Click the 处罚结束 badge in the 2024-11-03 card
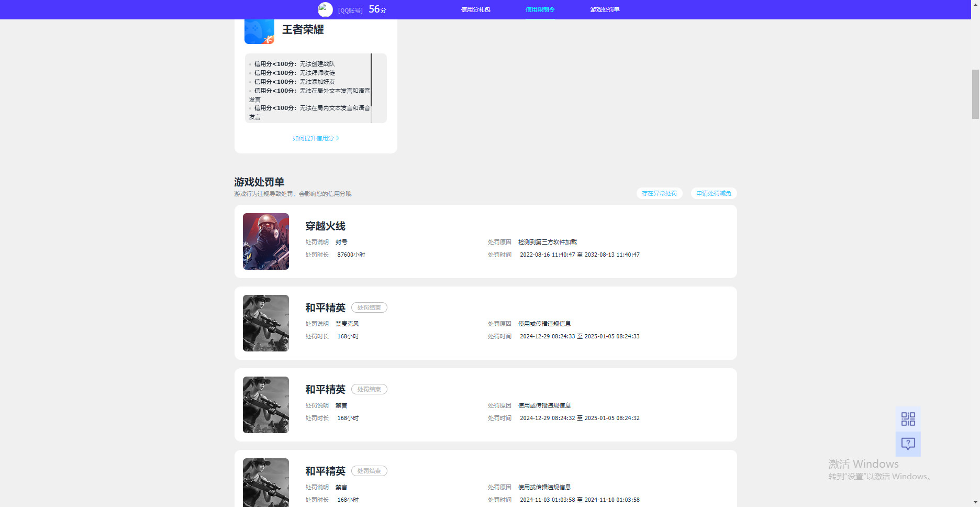The height and width of the screenshot is (507, 980). (369, 471)
